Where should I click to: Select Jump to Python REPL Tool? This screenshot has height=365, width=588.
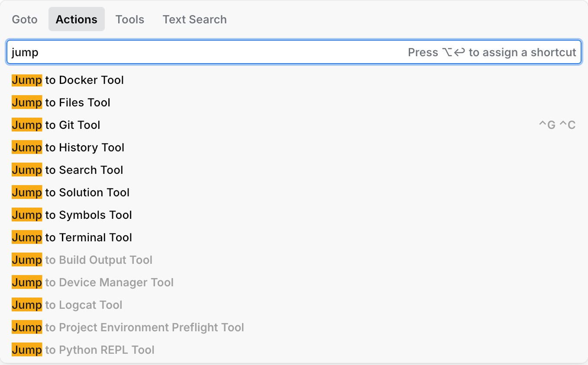click(82, 350)
